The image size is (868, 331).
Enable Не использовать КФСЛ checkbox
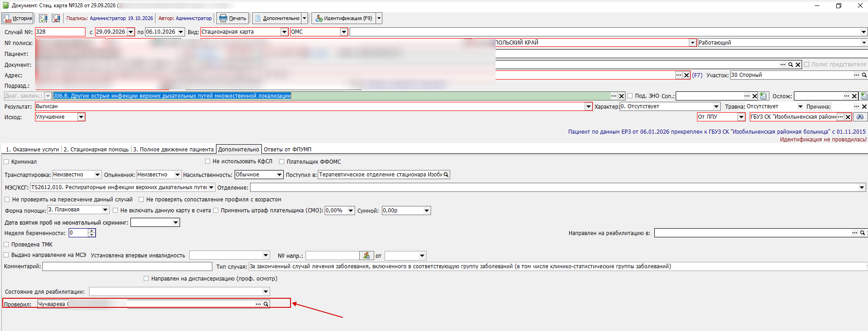tap(208, 161)
